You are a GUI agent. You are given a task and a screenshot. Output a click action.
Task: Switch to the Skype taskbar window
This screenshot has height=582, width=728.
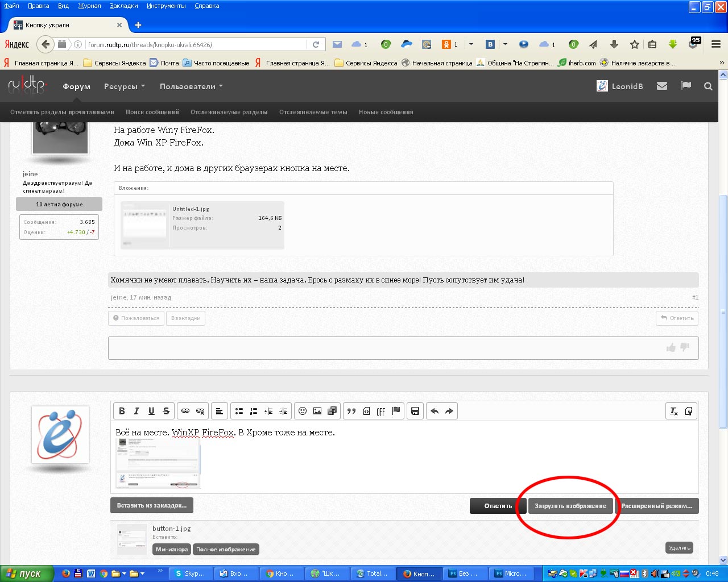[191, 573]
